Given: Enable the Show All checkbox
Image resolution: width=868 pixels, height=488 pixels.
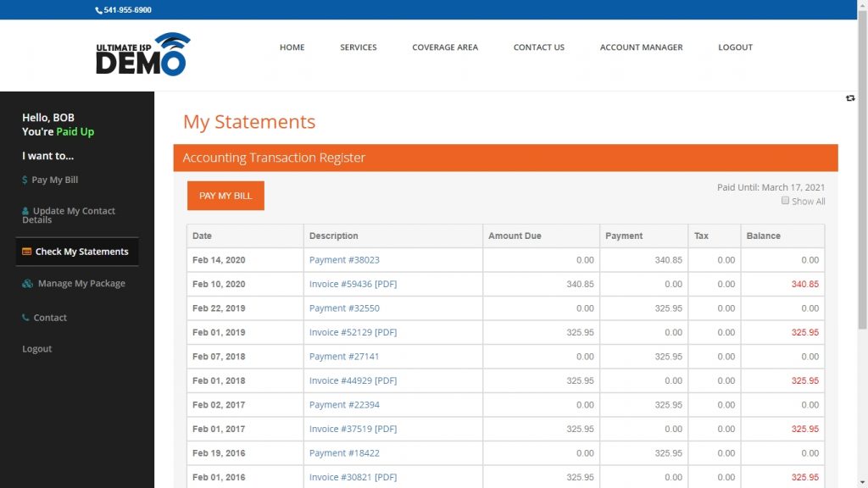Looking at the screenshot, I should click(x=786, y=201).
